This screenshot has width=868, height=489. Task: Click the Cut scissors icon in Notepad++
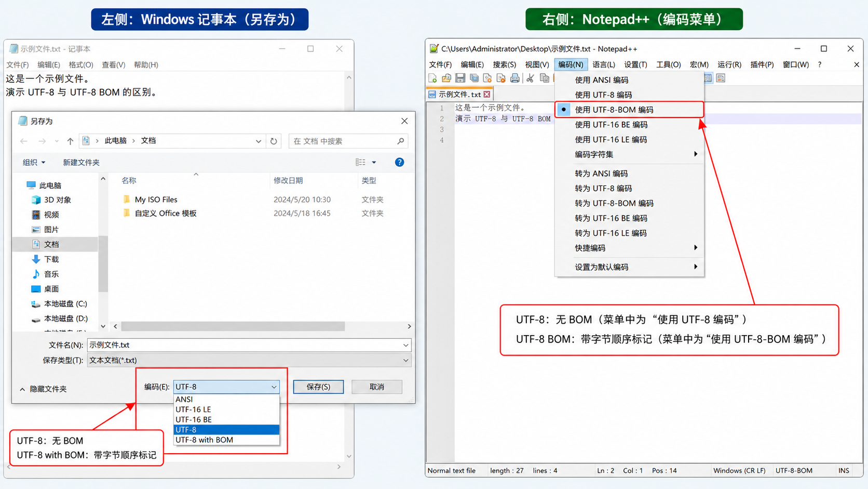click(530, 78)
